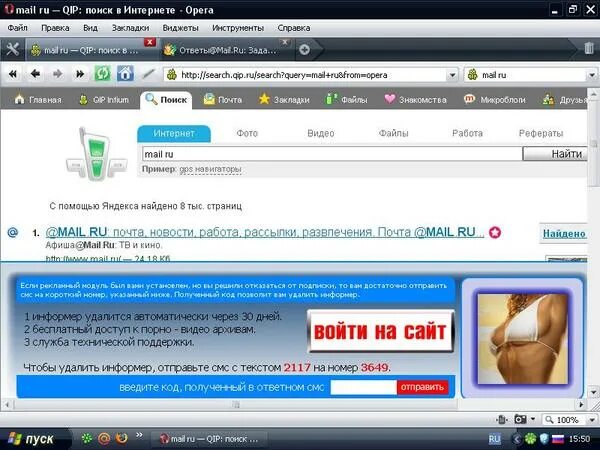
Task: Go to Главная in QIP navigation
Action: (x=38, y=100)
